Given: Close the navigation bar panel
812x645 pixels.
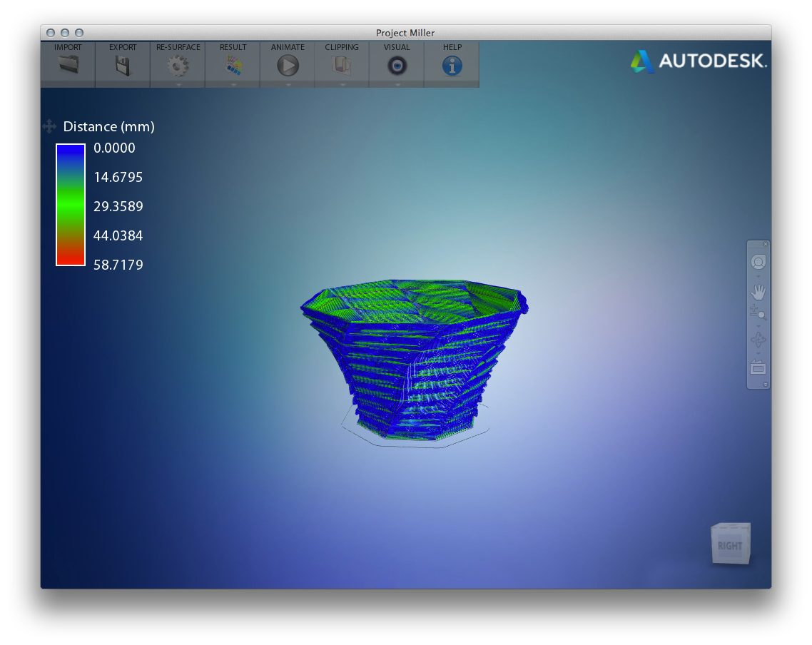Looking at the screenshot, I should (x=766, y=244).
